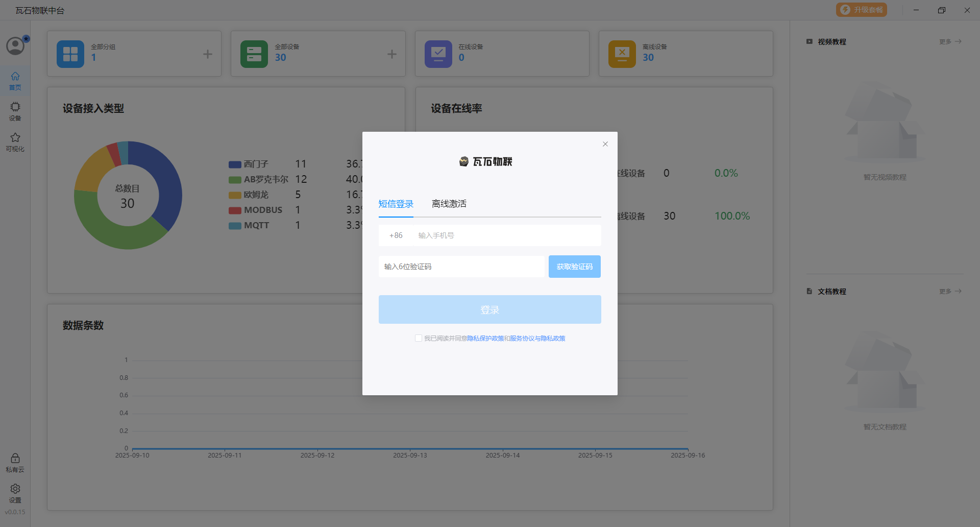This screenshot has width=980, height=527.
Task: Switch to the 短信登录 tab
Action: 396,204
